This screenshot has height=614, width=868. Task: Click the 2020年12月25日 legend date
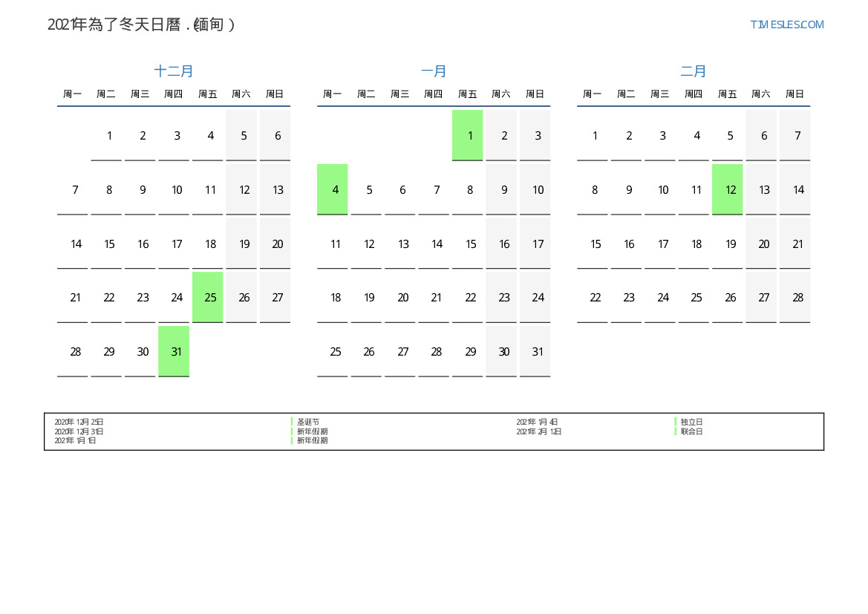79,422
